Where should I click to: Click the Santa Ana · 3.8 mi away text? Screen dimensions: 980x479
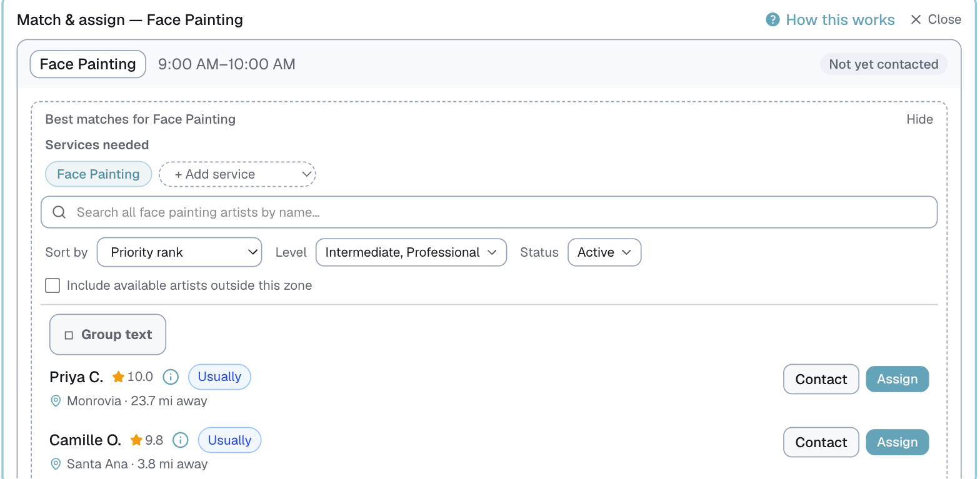(137, 464)
